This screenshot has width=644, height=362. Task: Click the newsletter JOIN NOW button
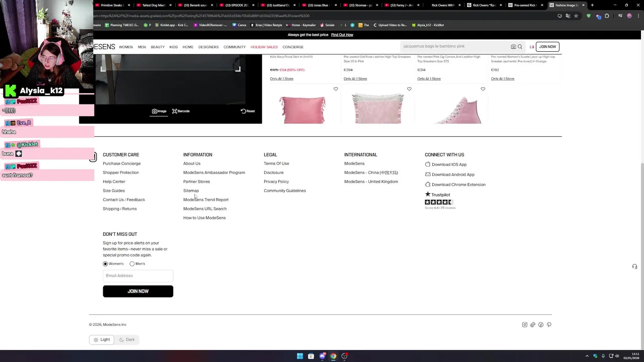(138, 291)
